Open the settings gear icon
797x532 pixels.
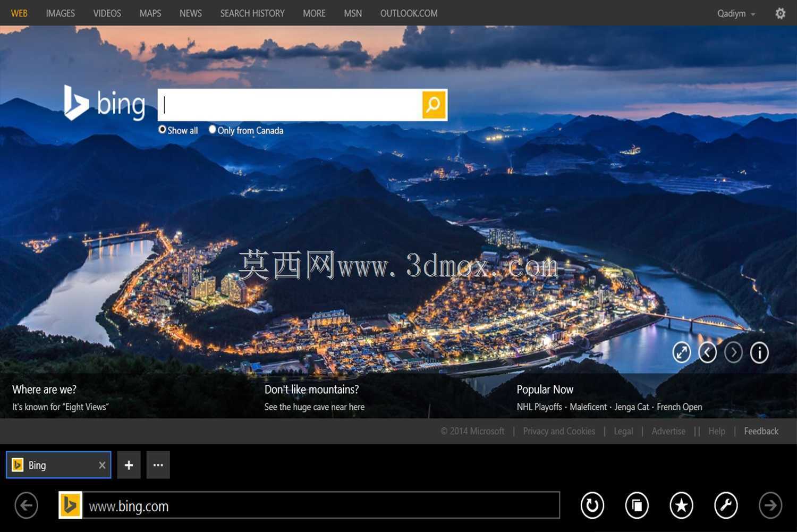tap(780, 13)
